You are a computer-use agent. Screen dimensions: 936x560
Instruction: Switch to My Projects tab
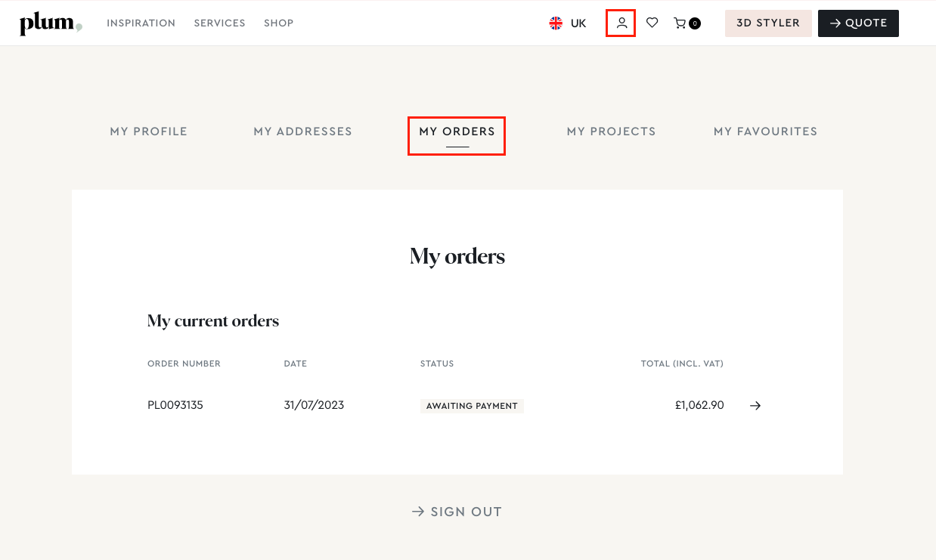611,131
